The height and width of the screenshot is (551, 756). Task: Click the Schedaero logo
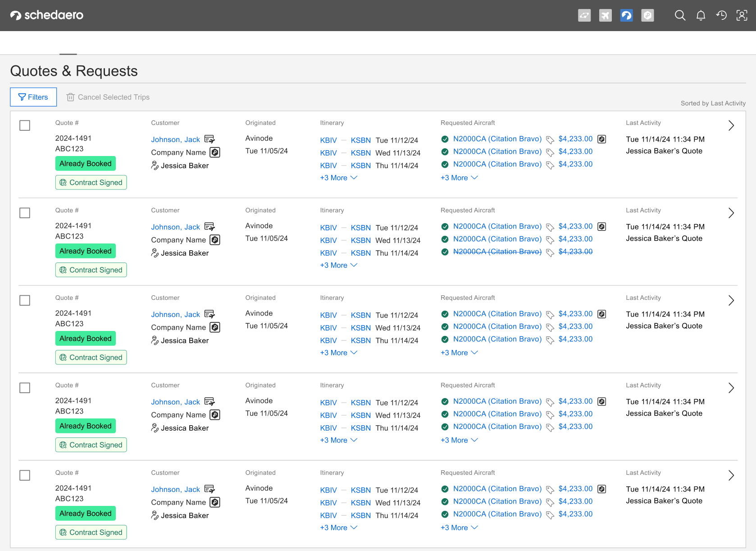coord(47,15)
